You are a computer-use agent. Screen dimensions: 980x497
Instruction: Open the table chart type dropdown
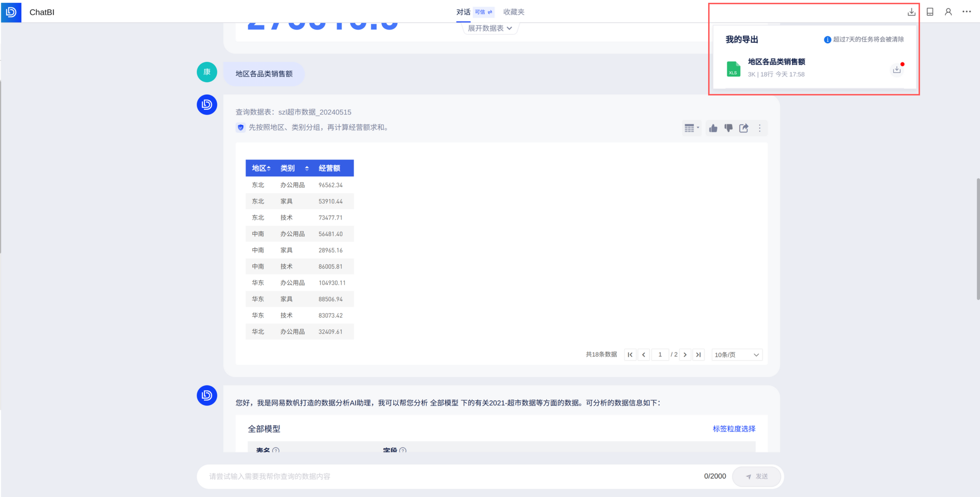[x=691, y=128]
